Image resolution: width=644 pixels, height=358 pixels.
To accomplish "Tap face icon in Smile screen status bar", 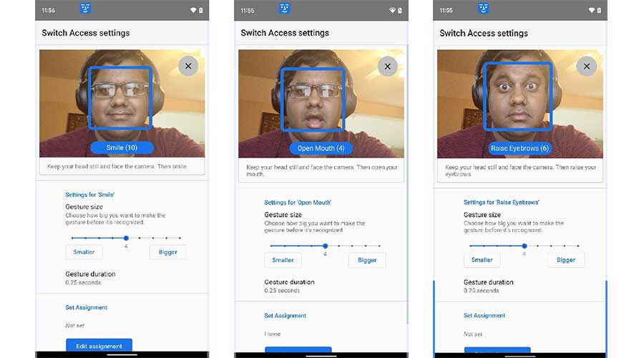I will coord(85,8).
